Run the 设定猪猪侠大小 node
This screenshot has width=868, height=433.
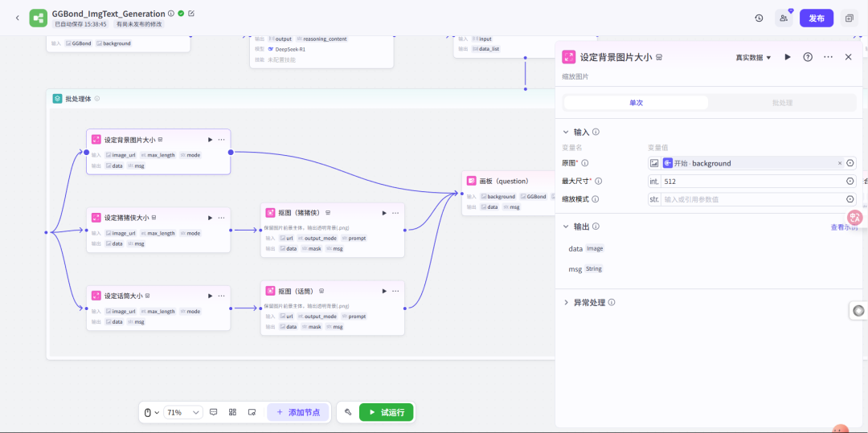[210, 218]
